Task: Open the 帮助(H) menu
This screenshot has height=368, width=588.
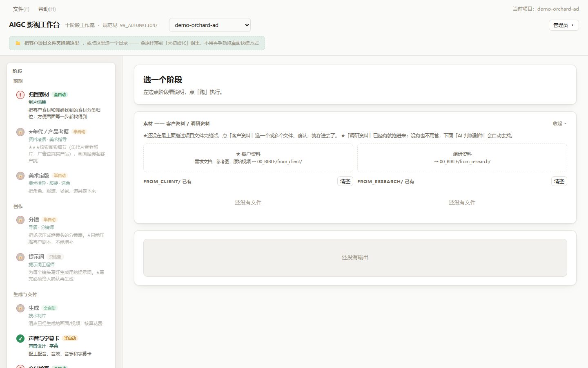Action: [x=47, y=9]
